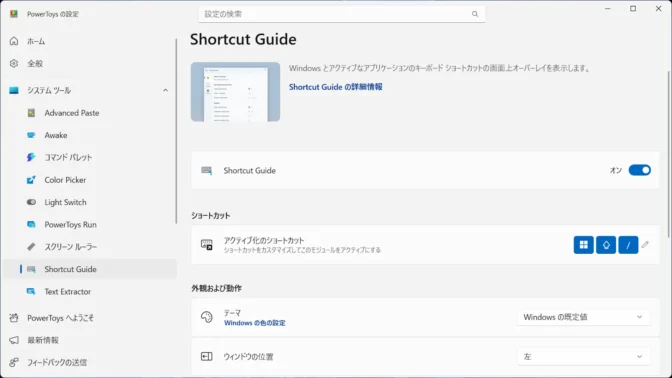Click the window position icon
The height and width of the screenshot is (378, 672).
coord(207,357)
